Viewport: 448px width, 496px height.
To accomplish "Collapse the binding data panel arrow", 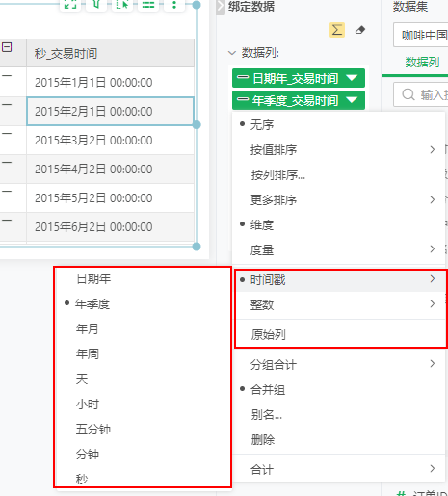I will coord(221,6).
